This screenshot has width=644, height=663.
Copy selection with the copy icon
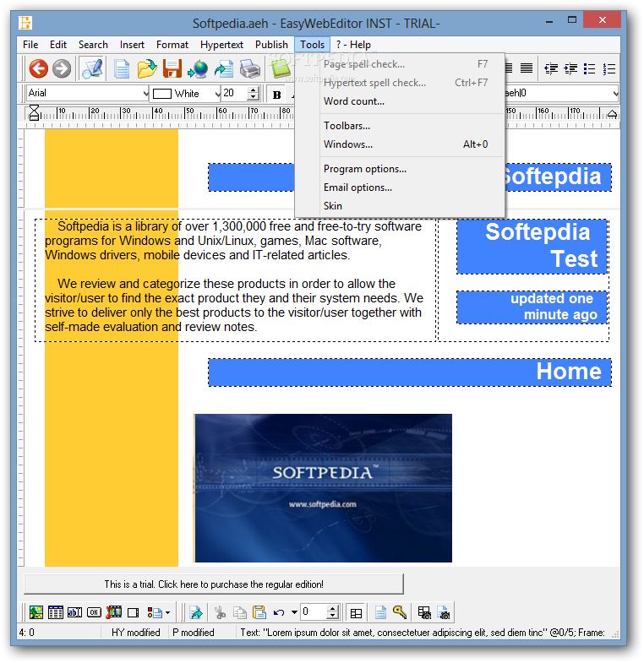point(240,612)
